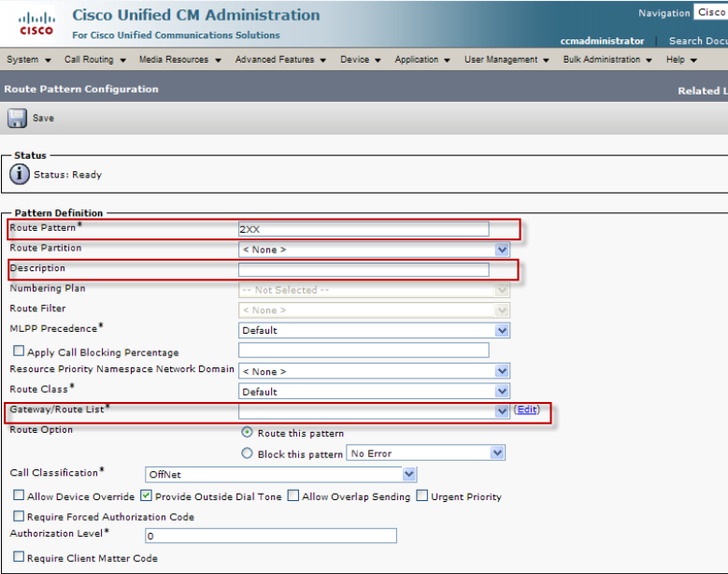This screenshot has height=574, width=728.
Task: Open the Advanced Features menu
Action: [x=280, y=60]
